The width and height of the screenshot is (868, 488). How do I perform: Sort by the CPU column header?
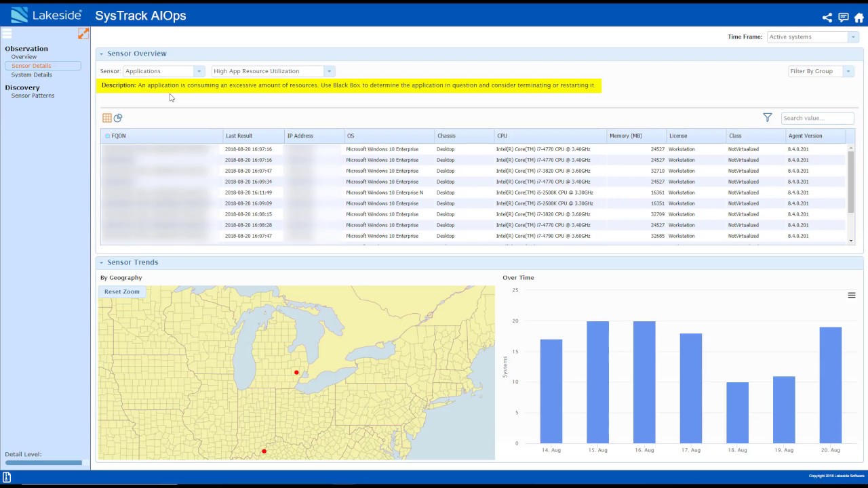(550, 136)
